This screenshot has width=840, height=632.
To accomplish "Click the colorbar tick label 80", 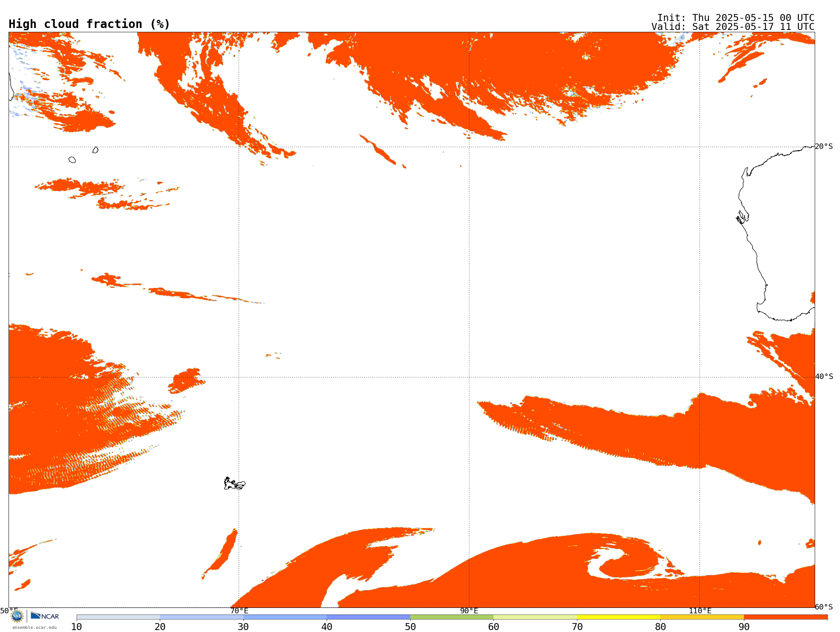I will point(660,627).
